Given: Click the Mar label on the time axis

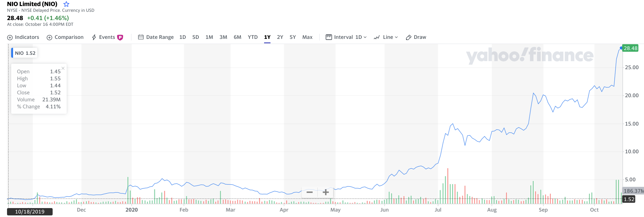Looking at the screenshot, I should coord(230,210).
